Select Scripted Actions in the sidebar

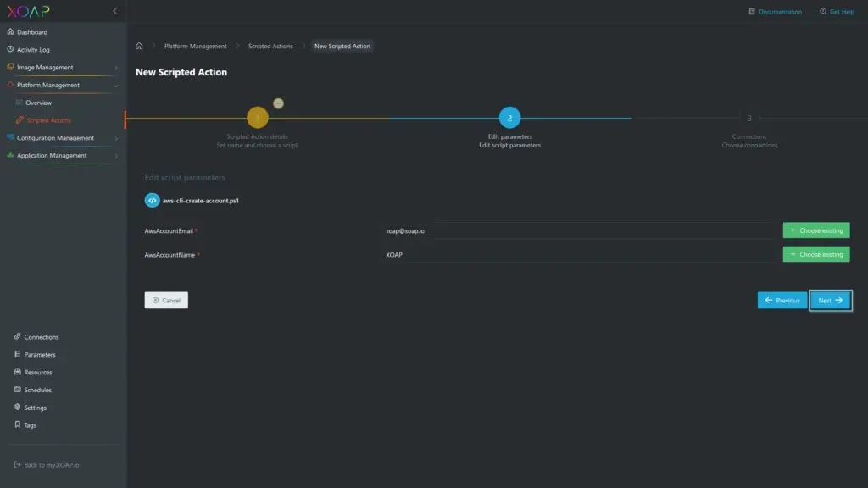(48, 120)
